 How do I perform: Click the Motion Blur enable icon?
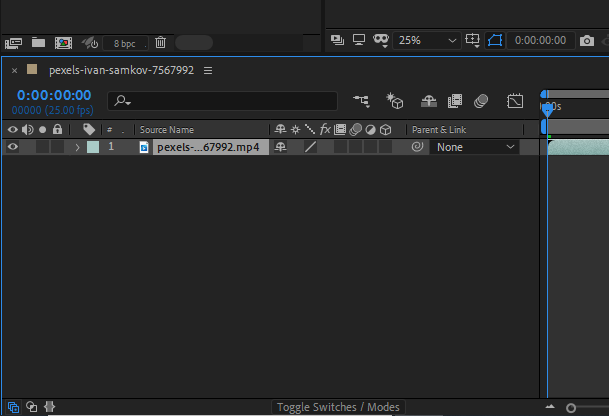coord(481,101)
